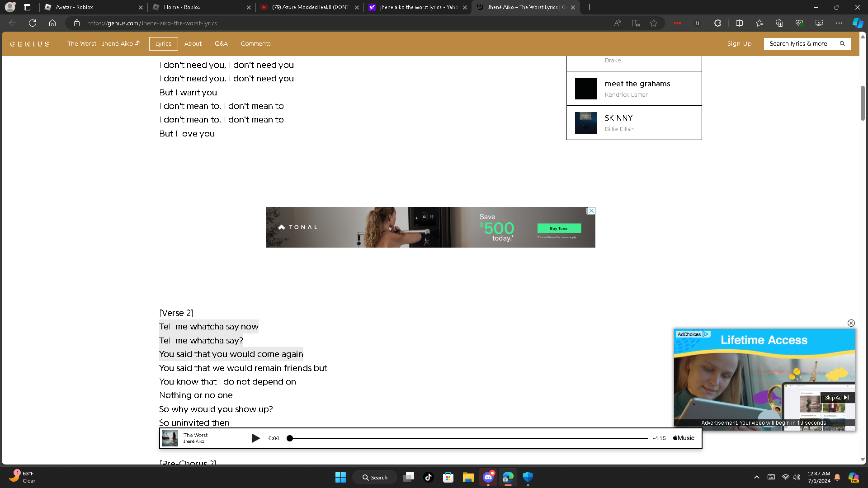Open File Explorer from the taskbar
This screenshot has width=868, height=488.
tap(468, 477)
